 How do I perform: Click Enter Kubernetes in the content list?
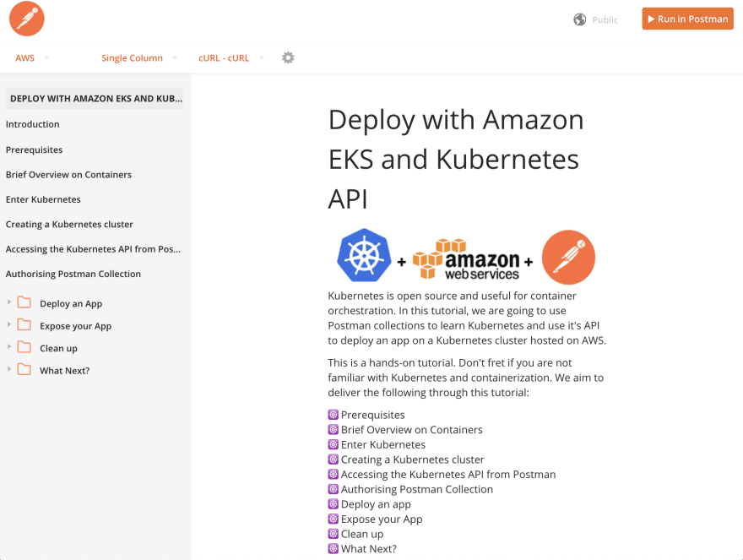[383, 445]
